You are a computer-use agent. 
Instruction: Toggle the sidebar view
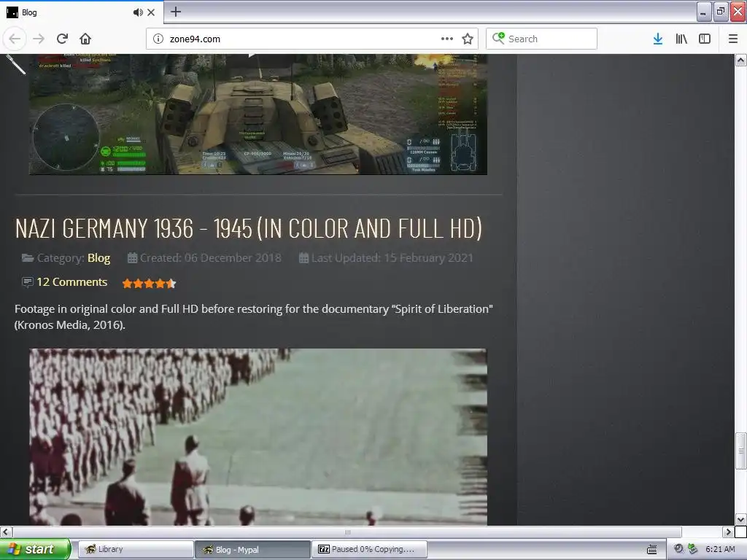click(x=705, y=39)
